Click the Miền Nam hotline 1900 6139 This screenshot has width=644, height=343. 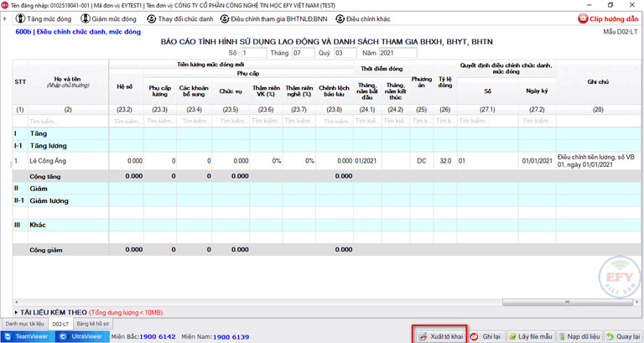point(231,337)
